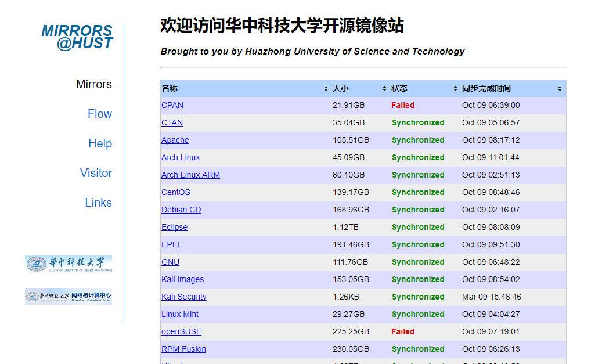Select Mirrors in the sidebar
Viewport: 602px width, 364px height.
coord(93,84)
